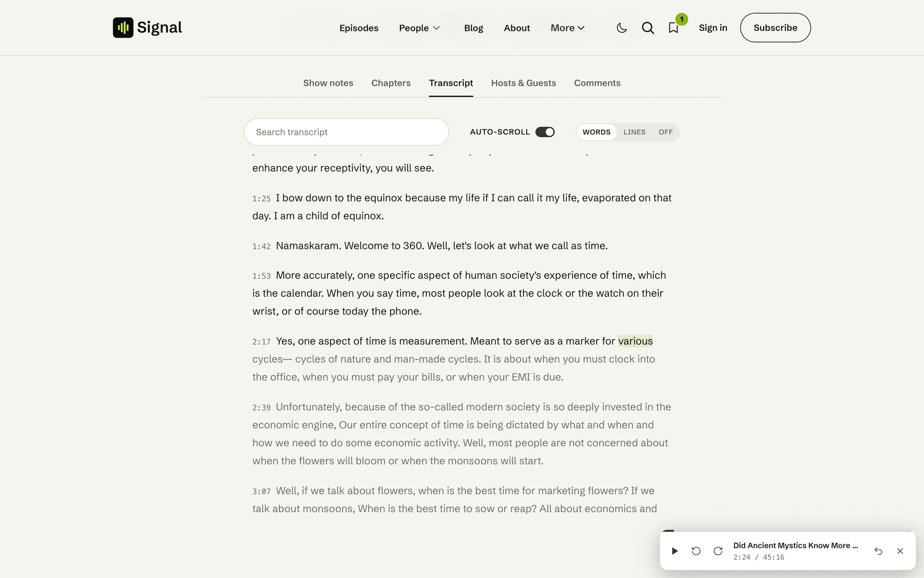Image resolution: width=924 pixels, height=578 pixels.
Task: Focus the Search transcript field
Action: pyautogui.click(x=346, y=132)
